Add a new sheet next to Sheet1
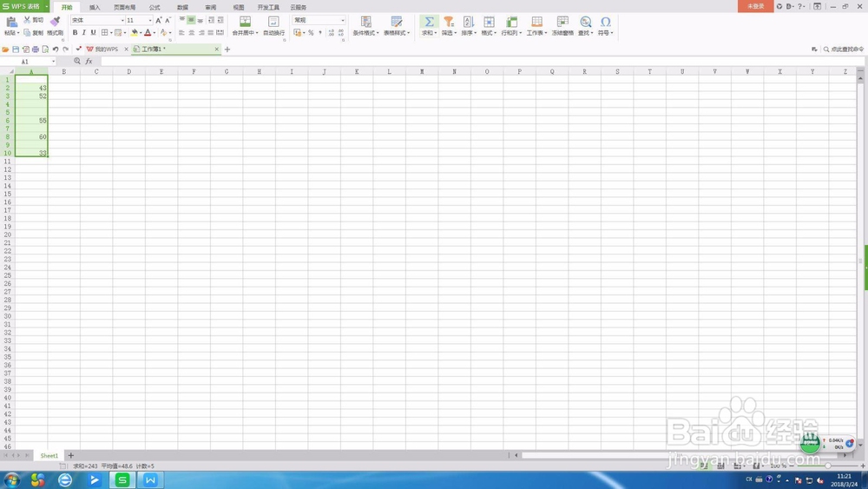868x489 pixels. [x=71, y=455]
